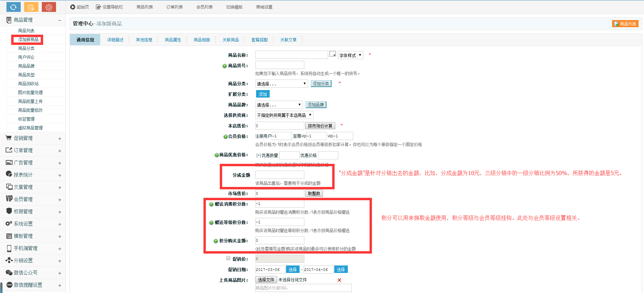Click the 订单管理 icon
This screenshot has height=293, width=644.
(x=9, y=150)
